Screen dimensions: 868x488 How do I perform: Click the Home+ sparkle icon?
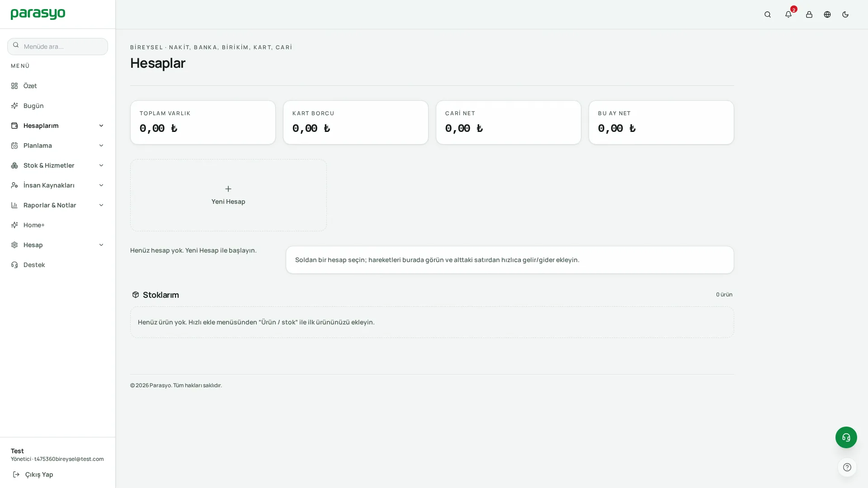coord(14,225)
